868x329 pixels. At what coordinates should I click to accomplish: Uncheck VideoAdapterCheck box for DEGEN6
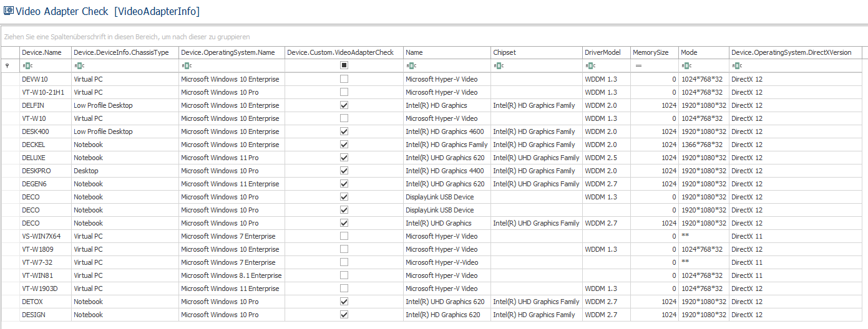coord(344,184)
